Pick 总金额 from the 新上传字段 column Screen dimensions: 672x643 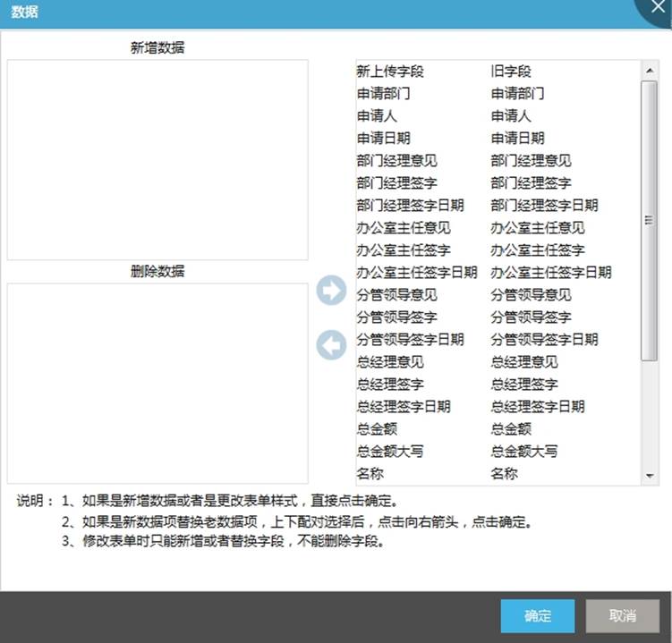(377, 429)
